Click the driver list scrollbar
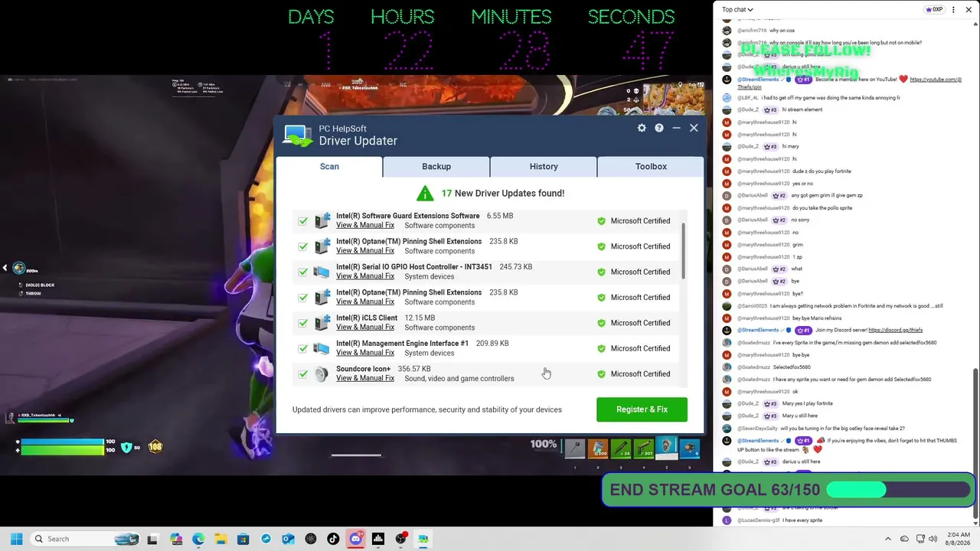This screenshot has width=980, height=551. click(683, 252)
